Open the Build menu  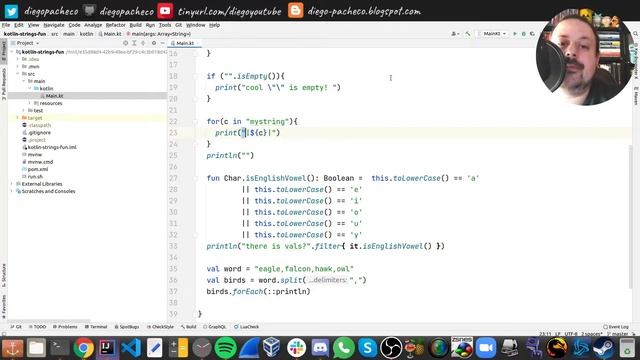click(x=136, y=25)
